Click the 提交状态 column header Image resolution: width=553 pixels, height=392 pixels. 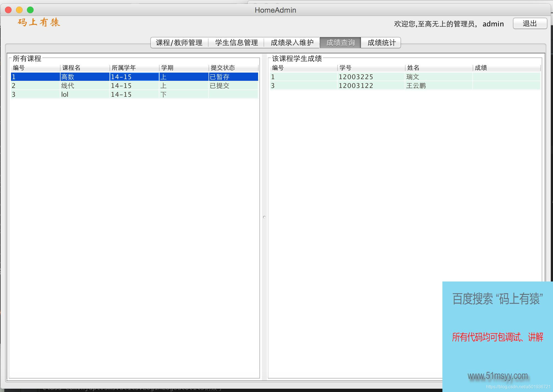click(x=234, y=68)
